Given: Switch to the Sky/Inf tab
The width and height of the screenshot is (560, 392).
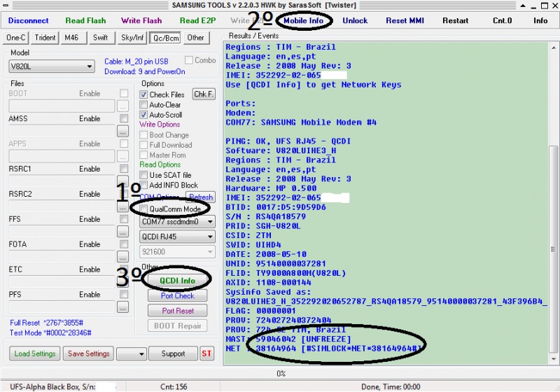Looking at the screenshot, I should coord(132,38).
